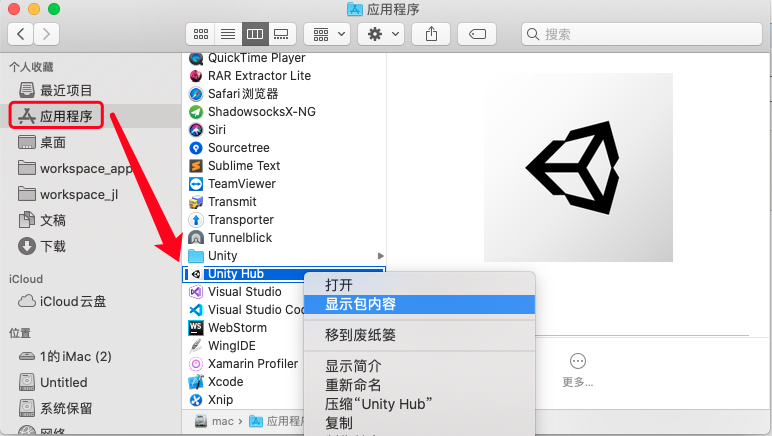Image resolution: width=772 pixels, height=436 pixels.
Task: Click the share toolbar button
Action: pos(431,34)
